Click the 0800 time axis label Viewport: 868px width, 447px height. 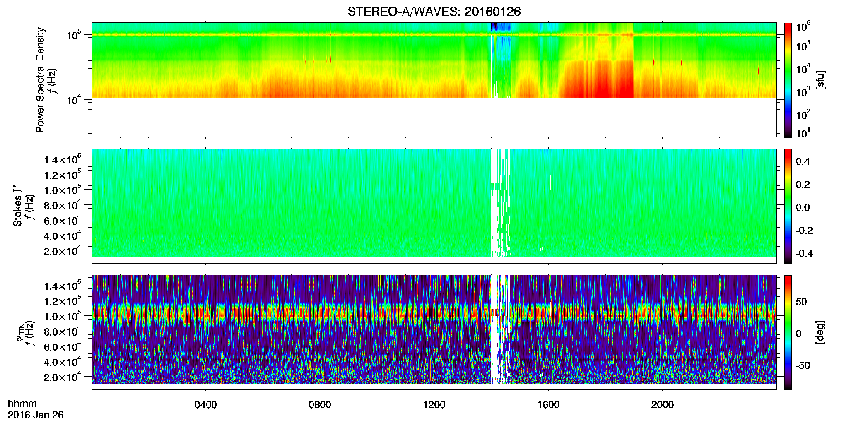coord(320,405)
